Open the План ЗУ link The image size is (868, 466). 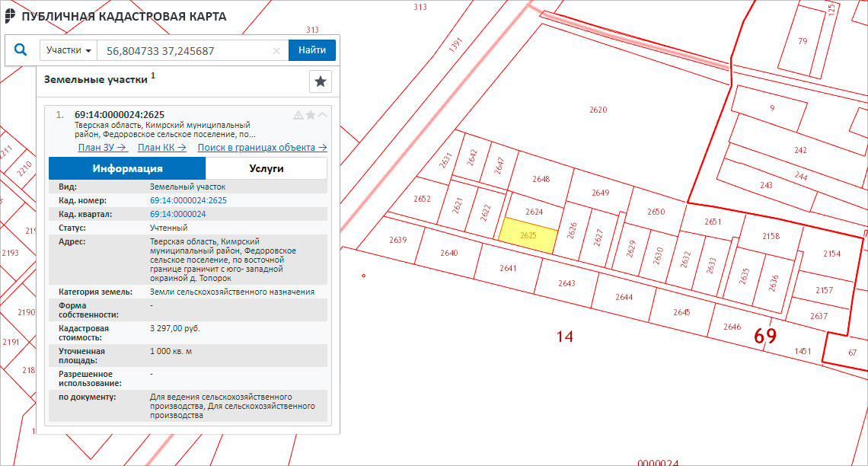point(103,148)
